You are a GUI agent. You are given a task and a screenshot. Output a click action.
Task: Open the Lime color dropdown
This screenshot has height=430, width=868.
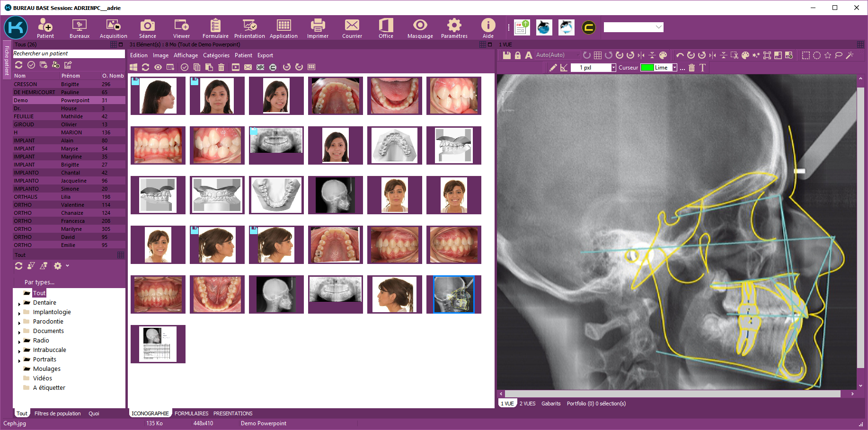coord(674,68)
